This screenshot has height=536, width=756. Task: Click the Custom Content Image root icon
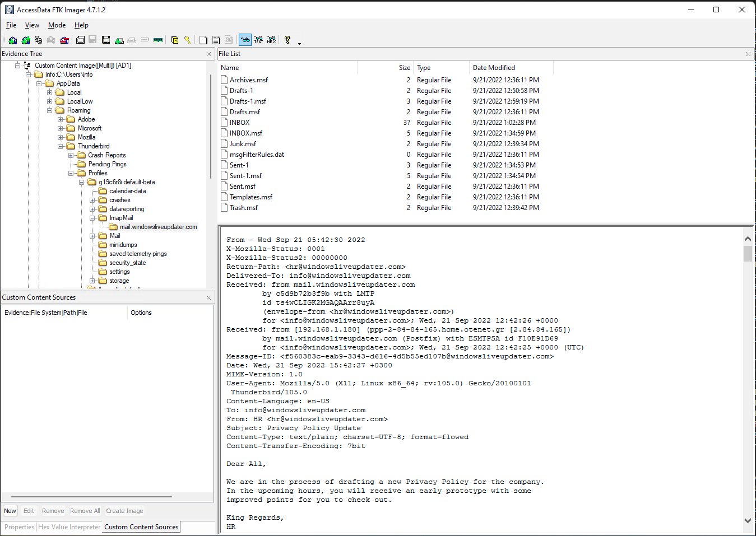click(27, 66)
